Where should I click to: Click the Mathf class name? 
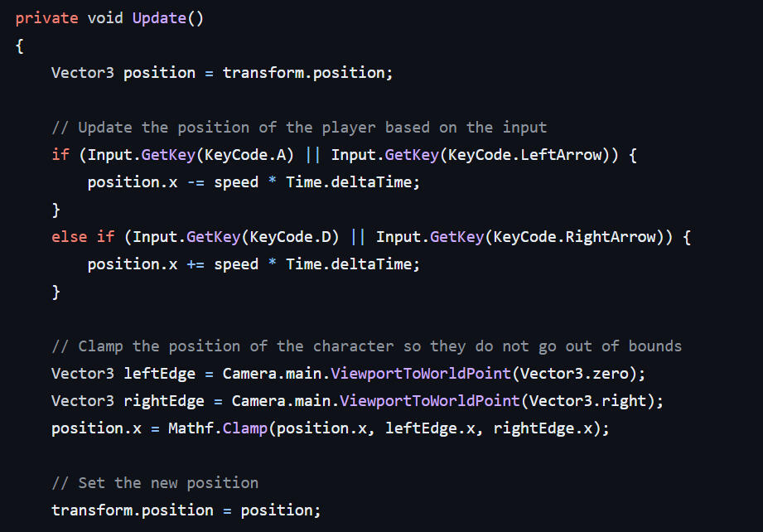coord(191,428)
